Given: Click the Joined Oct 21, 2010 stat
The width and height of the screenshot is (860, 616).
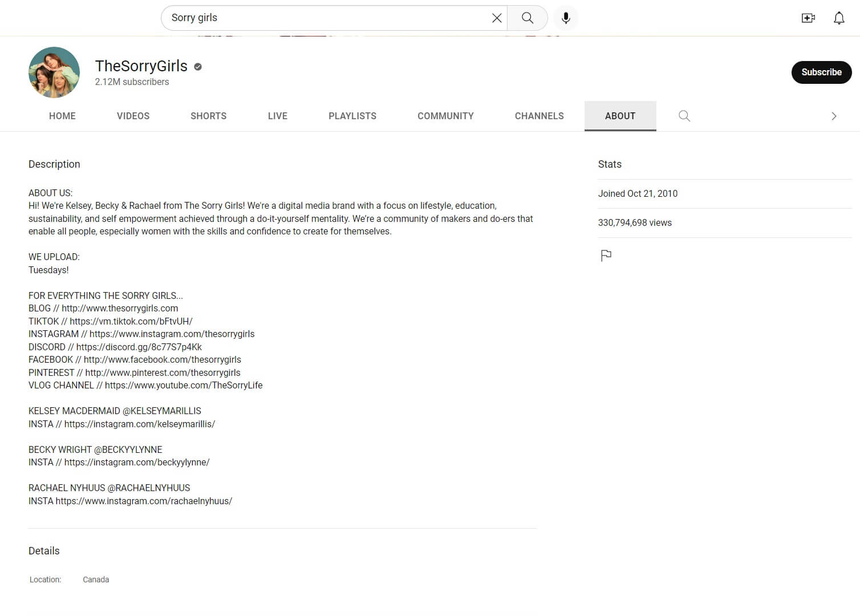Looking at the screenshot, I should tap(638, 194).
